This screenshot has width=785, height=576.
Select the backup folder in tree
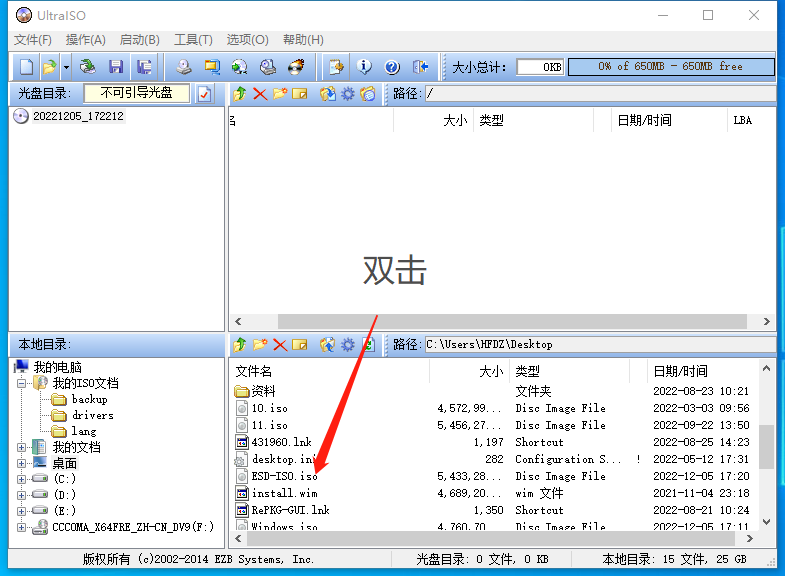(90, 399)
